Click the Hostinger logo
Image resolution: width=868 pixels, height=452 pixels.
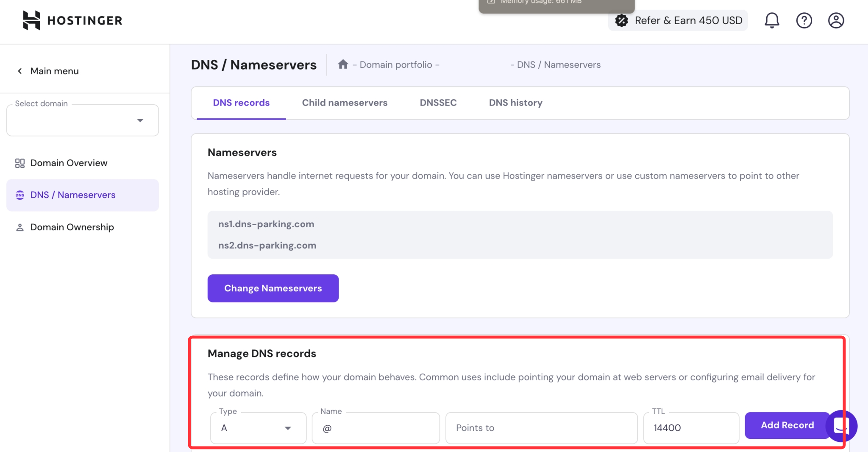[x=72, y=20]
